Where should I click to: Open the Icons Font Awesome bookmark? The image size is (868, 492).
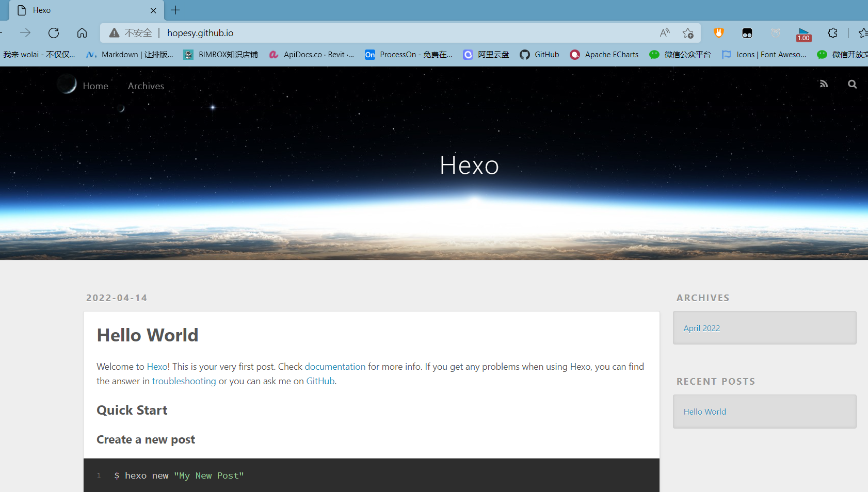point(764,55)
